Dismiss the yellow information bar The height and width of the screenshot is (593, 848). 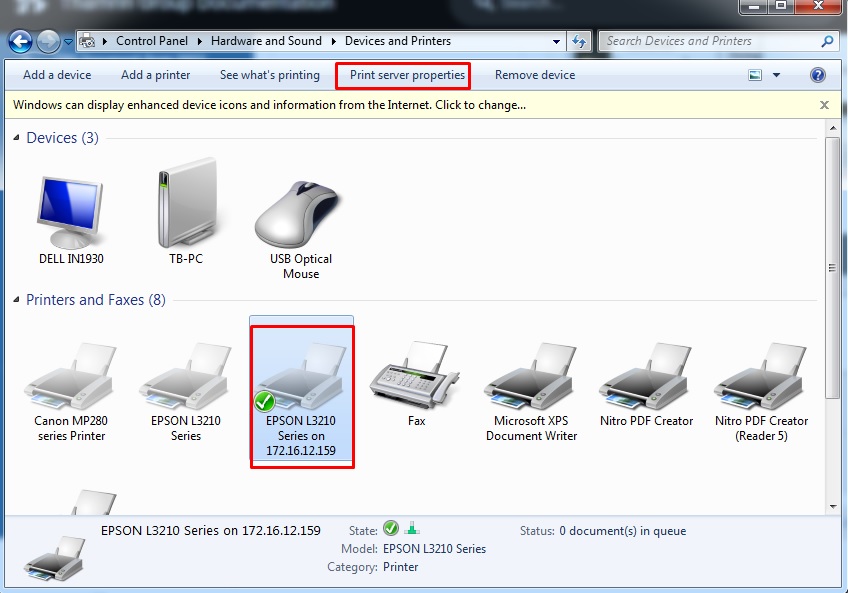pyautogui.click(x=824, y=105)
